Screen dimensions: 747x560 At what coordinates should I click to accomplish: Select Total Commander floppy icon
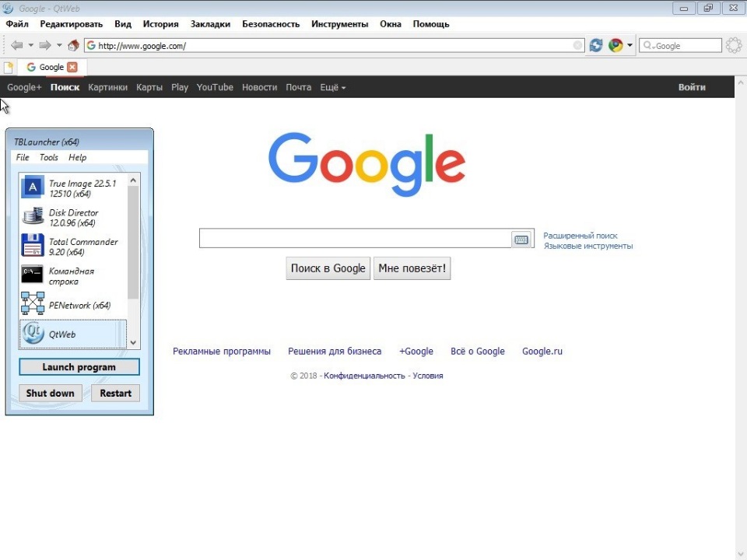(x=33, y=245)
